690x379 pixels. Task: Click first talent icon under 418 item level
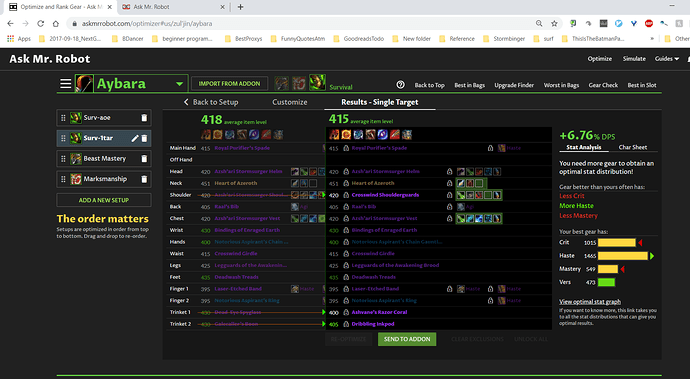[206, 134]
